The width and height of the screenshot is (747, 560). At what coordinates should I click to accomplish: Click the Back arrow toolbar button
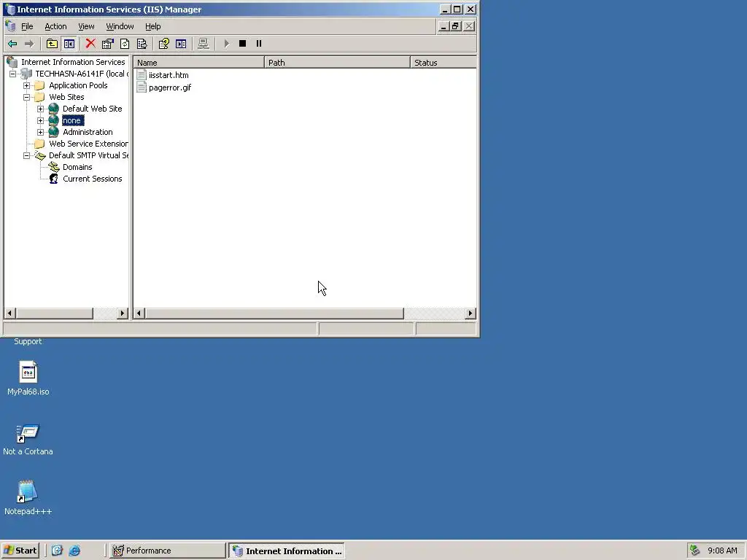pos(12,44)
